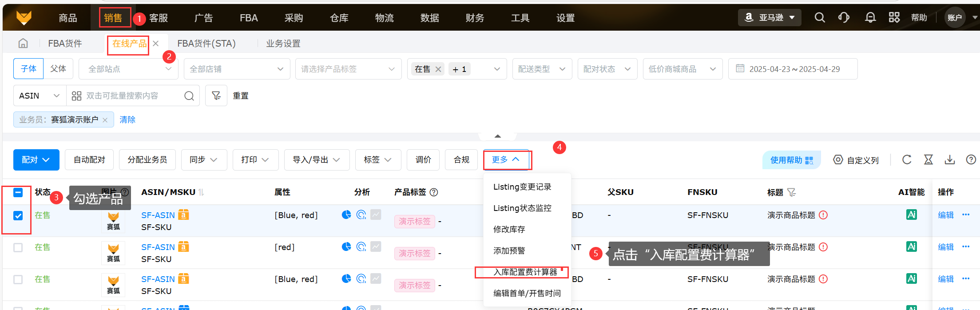Open the 配送类型 dropdown
This screenshot has width=980, height=310.
point(542,69)
